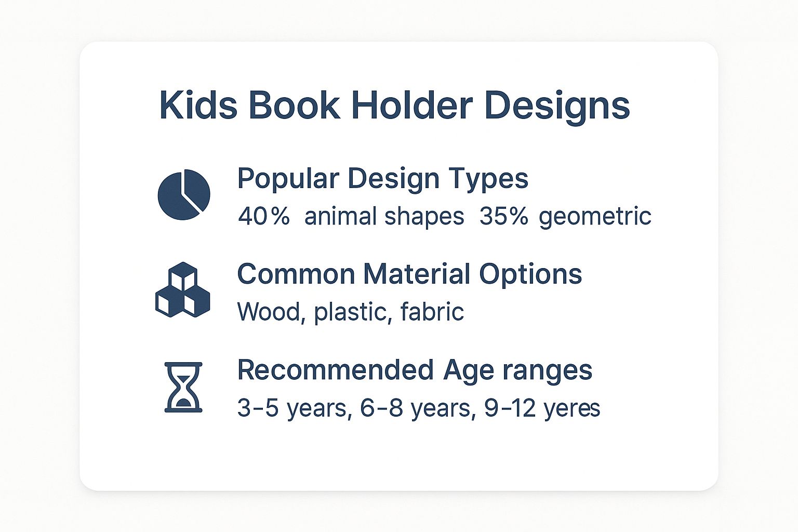Select the Kids Book Holder Designs title
The height and width of the screenshot is (532, 798).
[x=394, y=107]
